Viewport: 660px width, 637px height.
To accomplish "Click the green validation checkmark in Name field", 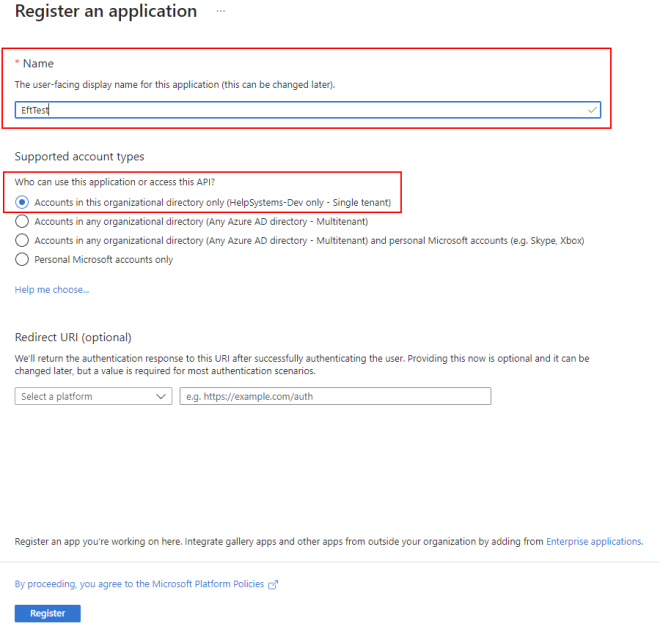I will tap(592, 110).
